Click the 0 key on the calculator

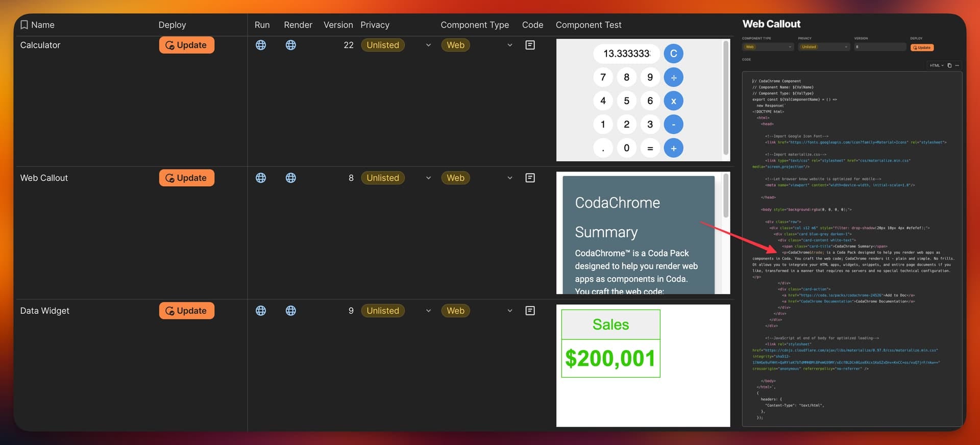pos(627,148)
